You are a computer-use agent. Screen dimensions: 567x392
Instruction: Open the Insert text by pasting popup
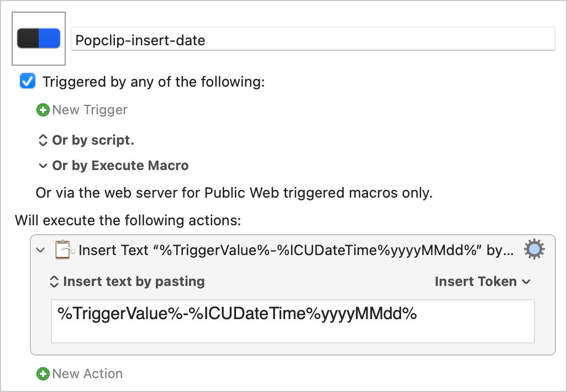[127, 282]
